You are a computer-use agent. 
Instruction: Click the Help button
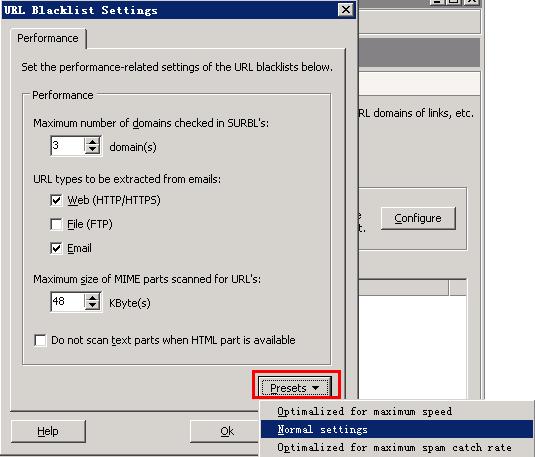pos(48,431)
